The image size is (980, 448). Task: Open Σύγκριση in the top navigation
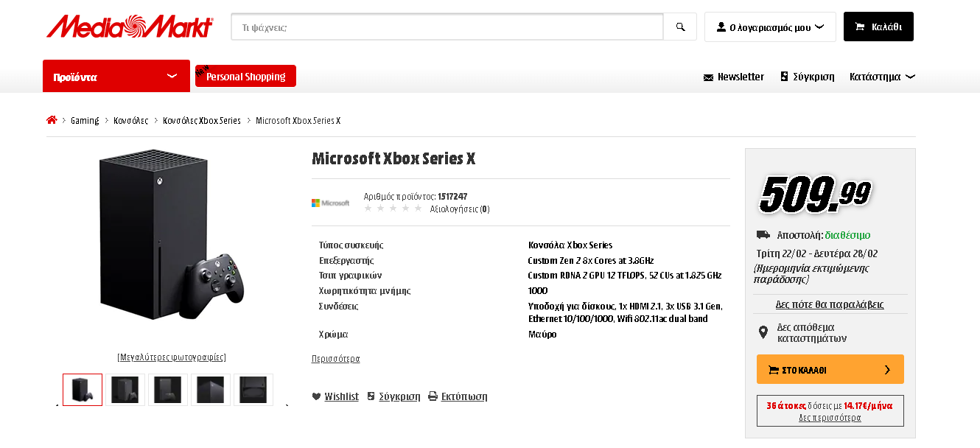[813, 77]
